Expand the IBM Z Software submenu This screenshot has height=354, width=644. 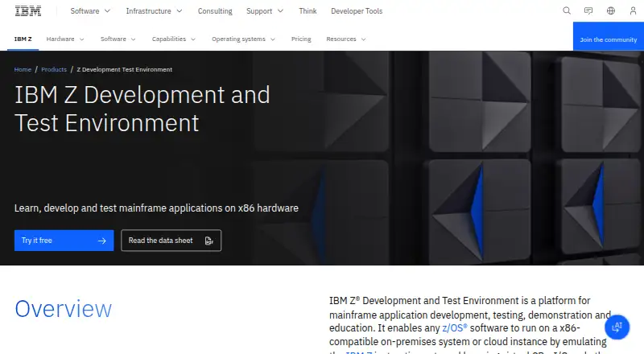click(x=118, y=39)
